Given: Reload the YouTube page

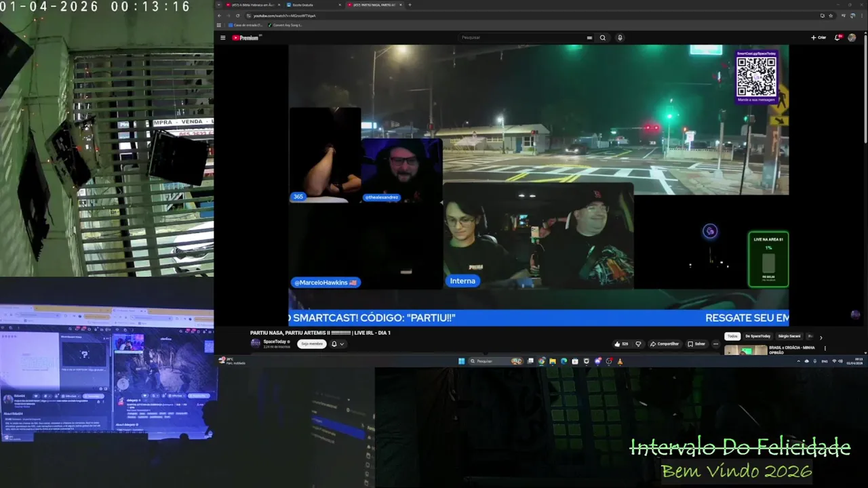Looking at the screenshot, I should (237, 16).
